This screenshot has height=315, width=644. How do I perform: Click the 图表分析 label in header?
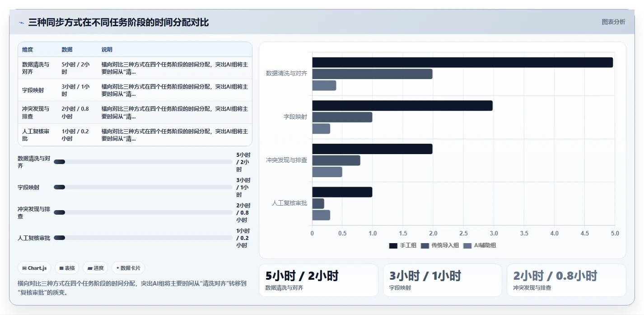tap(613, 22)
